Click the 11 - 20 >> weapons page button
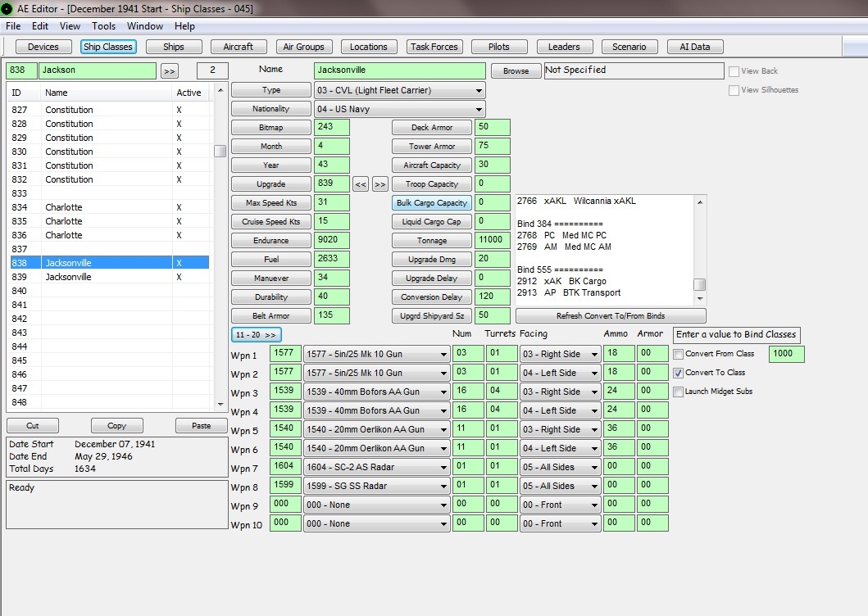The image size is (868, 616). 257,335
